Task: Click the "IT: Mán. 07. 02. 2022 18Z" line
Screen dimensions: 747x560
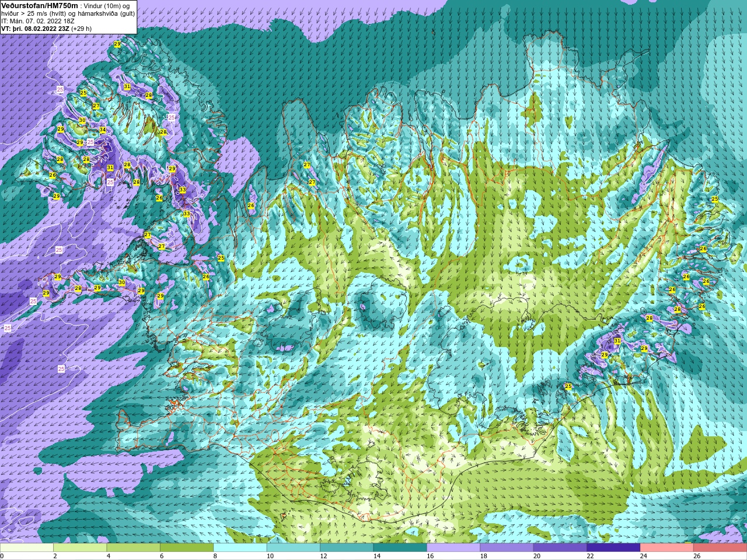Action: [38, 21]
